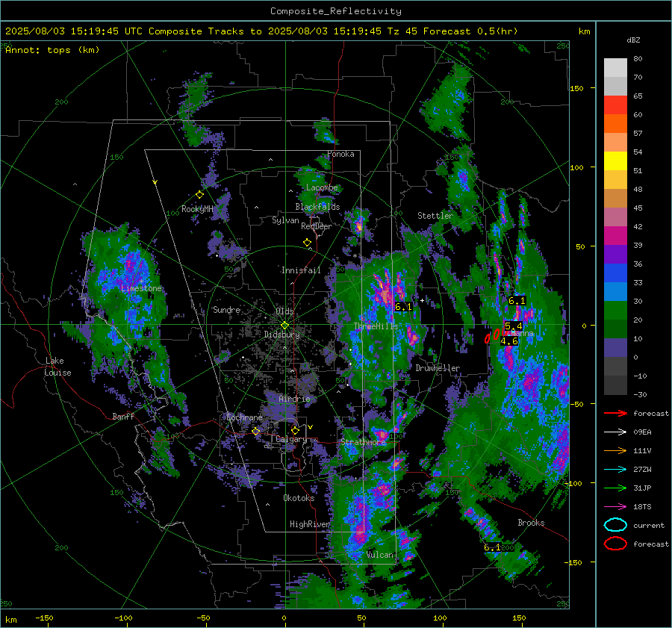672x628 pixels.
Task: Click the magenta swatch in dBZ scale
Action: pyautogui.click(x=615, y=236)
